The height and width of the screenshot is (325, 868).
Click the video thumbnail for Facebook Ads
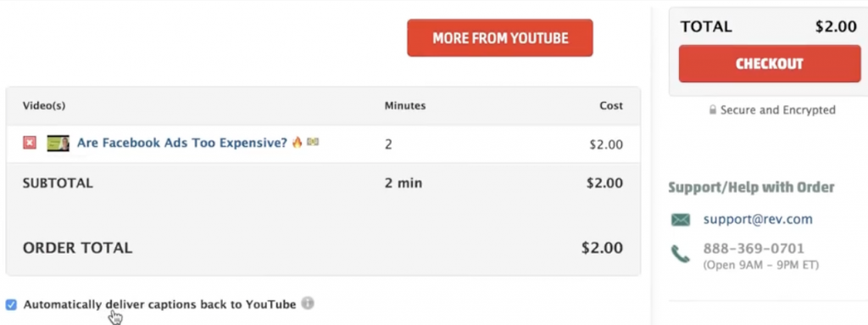click(58, 143)
